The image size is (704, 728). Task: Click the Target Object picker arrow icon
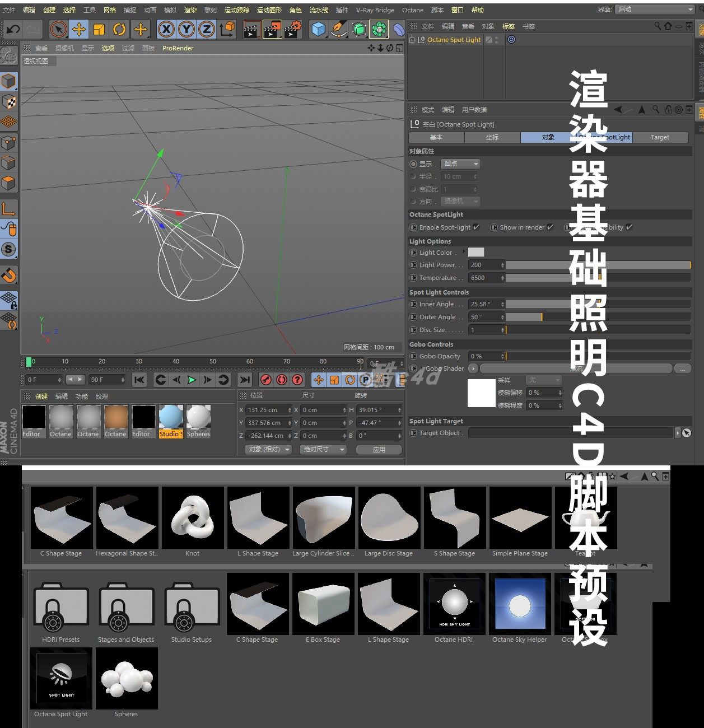[686, 433]
